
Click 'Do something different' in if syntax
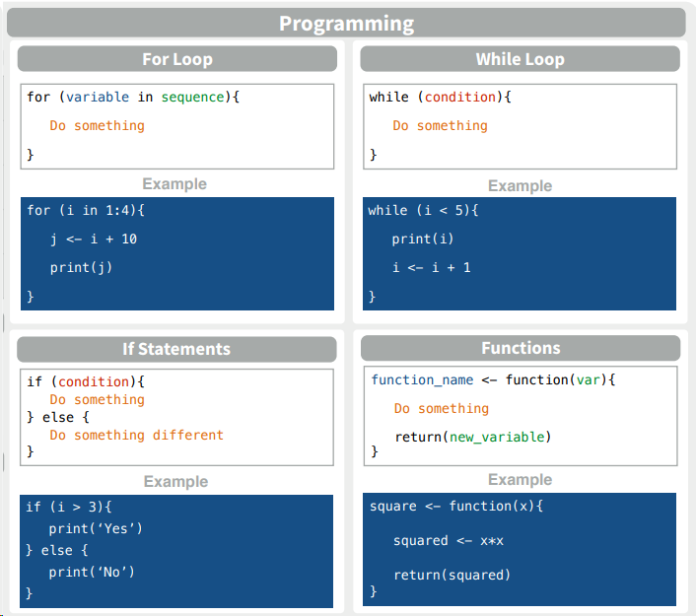pyautogui.click(x=137, y=435)
